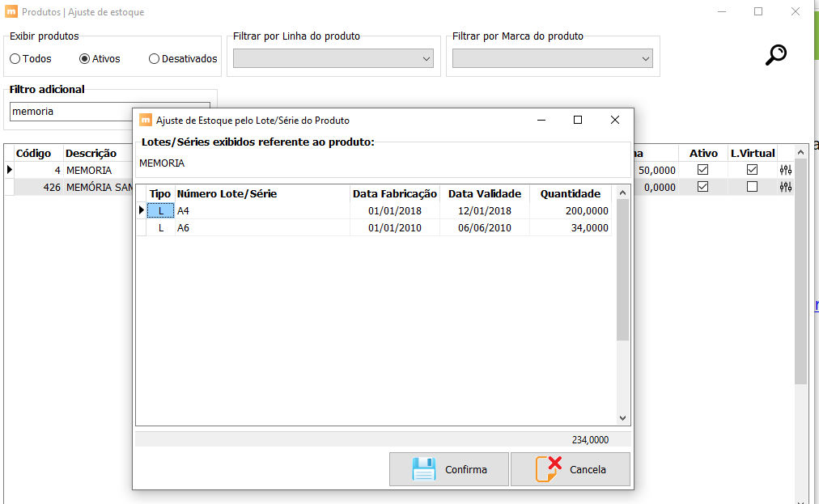This screenshot has width=819, height=504.
Task: Click the floppy disk Confirma button
Action: (x=448, y=469)
